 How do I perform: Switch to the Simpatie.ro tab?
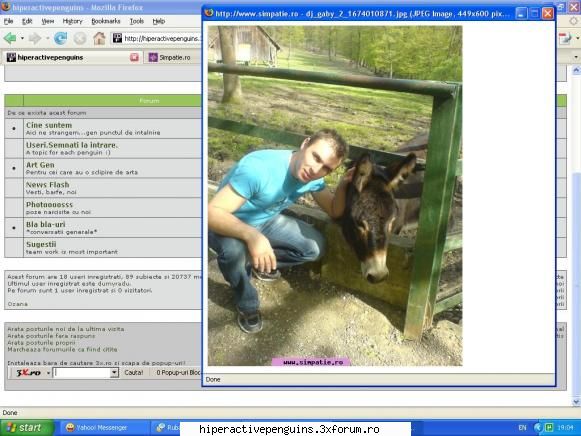(173, 57)
